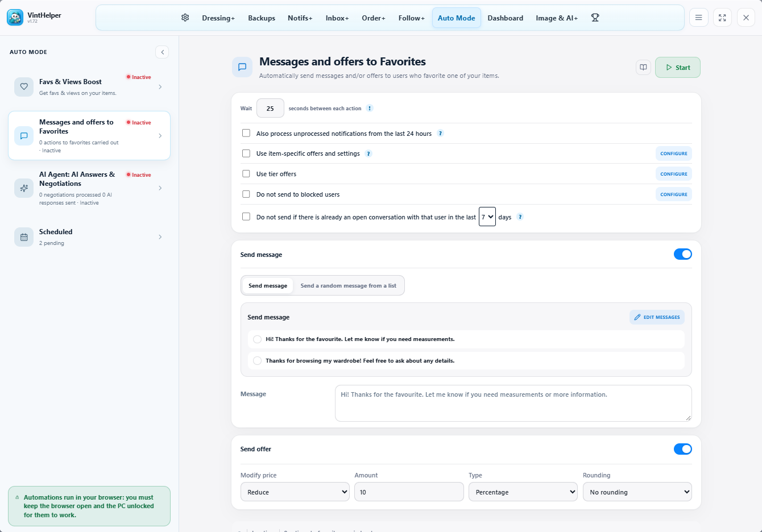Open the documentation book icon
Screen dimensions: 762x532
coord(643,67)
